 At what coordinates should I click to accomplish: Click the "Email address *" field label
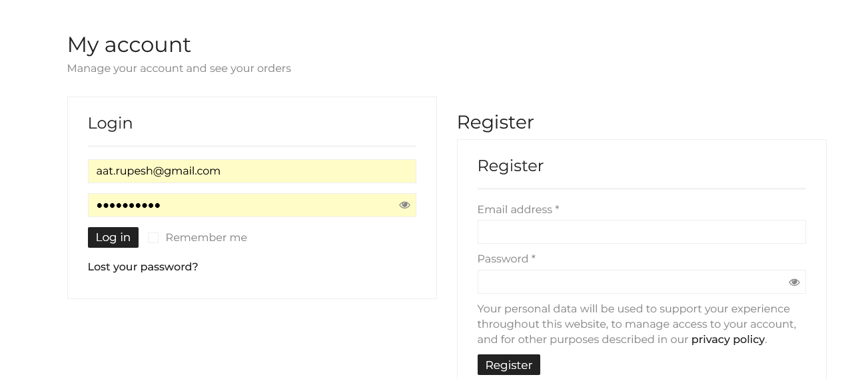pyautogui.click(x=518, y=210)
